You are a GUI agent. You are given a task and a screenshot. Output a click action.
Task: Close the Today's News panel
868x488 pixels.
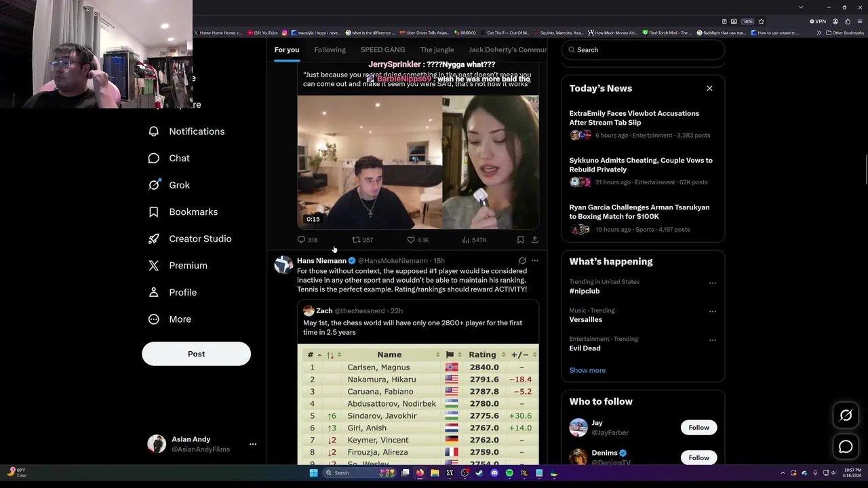click(709, 89)
